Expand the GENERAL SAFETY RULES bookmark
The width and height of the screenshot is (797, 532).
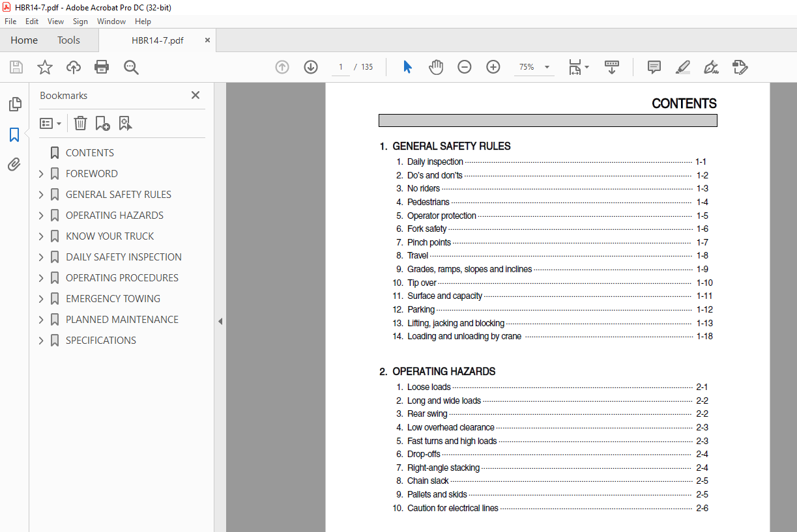(x=41, y=195)
